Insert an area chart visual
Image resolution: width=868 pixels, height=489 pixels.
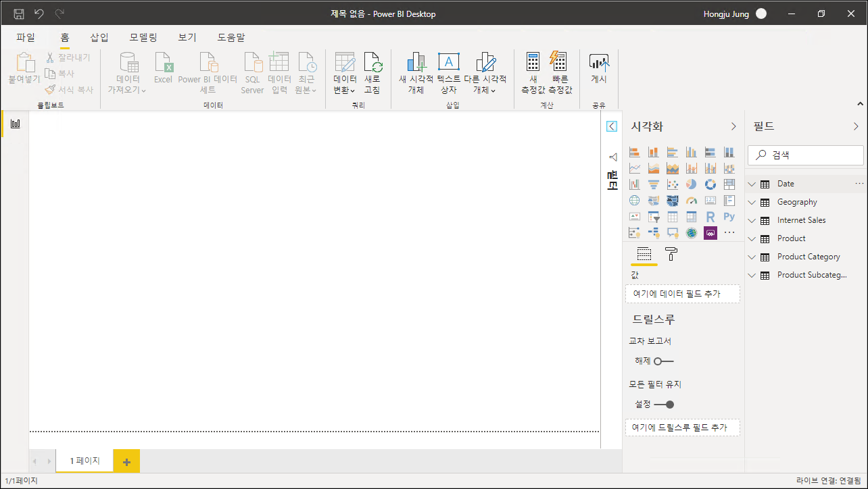pos(653,168)
